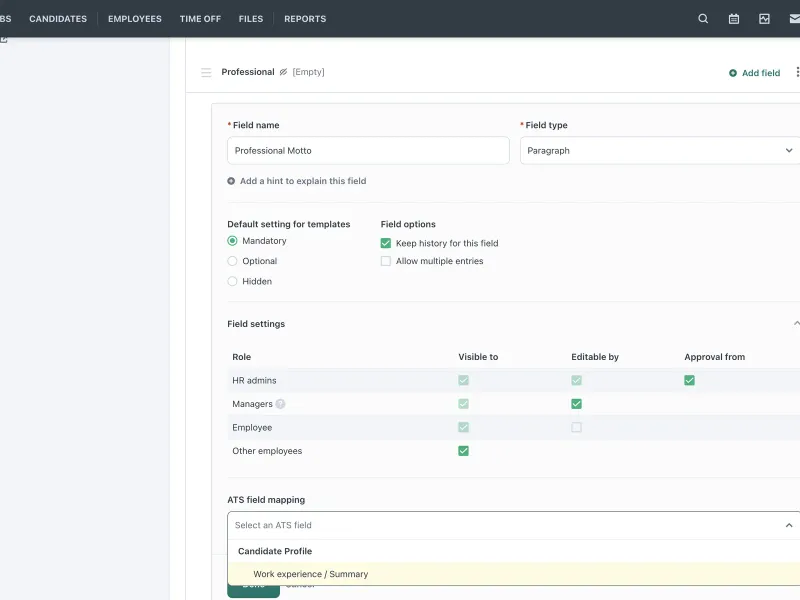Collapse the Field settings section chevron
Image resolution: width=800 pixels, height=600 pixels.
(796, 323)
